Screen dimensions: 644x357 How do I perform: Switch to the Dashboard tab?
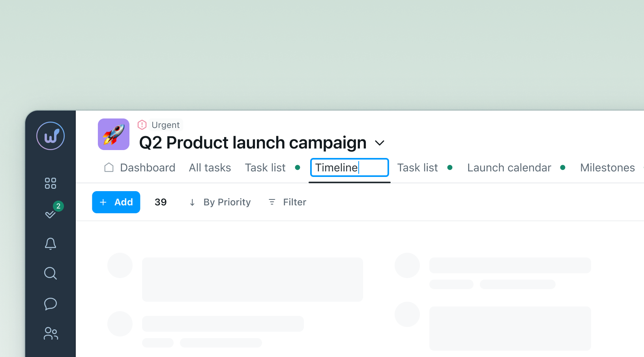click(140, 168)
